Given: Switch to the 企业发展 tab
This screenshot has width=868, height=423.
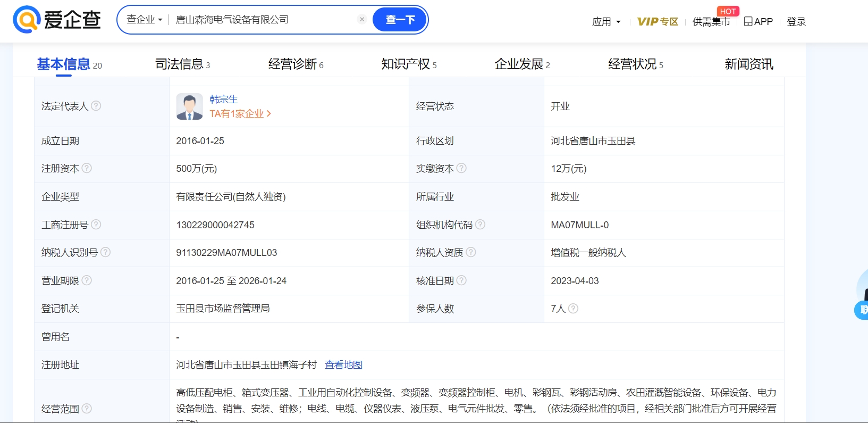Looking at the screenshot, I should pyautogui.click(x=522, y=64).
